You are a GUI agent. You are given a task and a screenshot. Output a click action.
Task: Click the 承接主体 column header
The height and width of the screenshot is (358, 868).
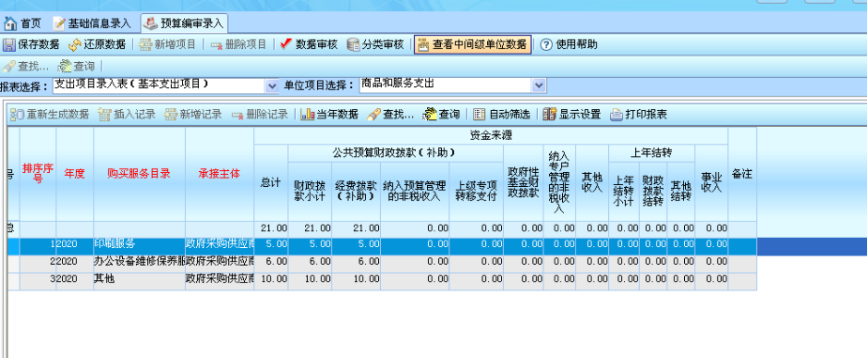point(220,174)
